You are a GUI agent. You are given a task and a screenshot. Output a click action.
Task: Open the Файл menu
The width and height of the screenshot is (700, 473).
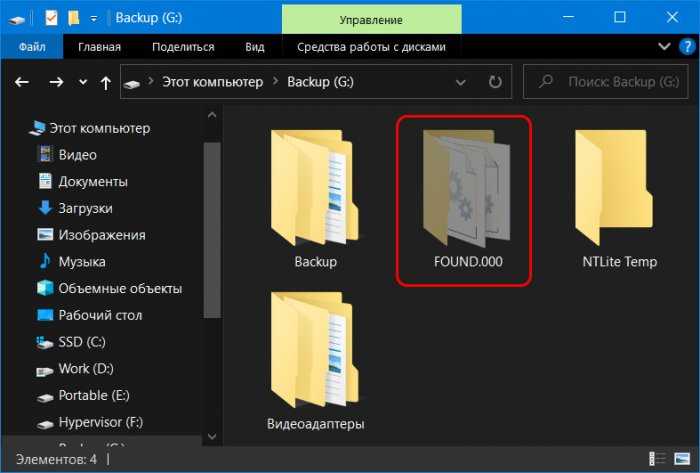(32, 47)
